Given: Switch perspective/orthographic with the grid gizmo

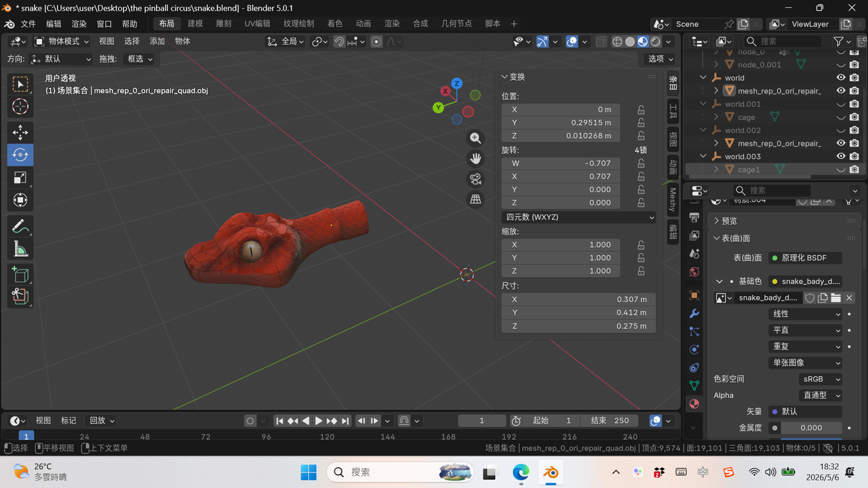Looking at the screenshot, I should 475,199.
